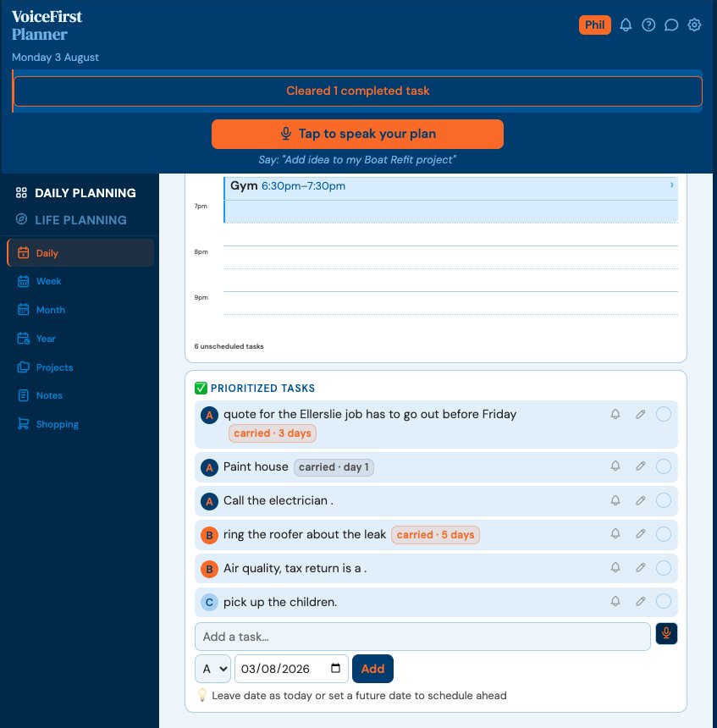The height and width of the screenshot is (728, 717).
Task: Select the Daily Planning section
Action: click(x=75, y=193)
